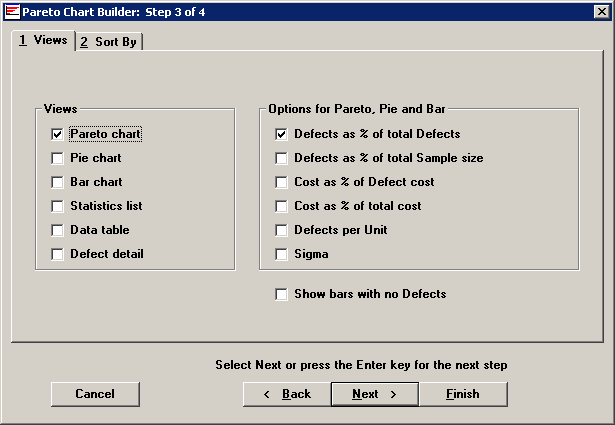The image size is (615, 425).
Task: Check the Data table option
Action: point(58,230)
